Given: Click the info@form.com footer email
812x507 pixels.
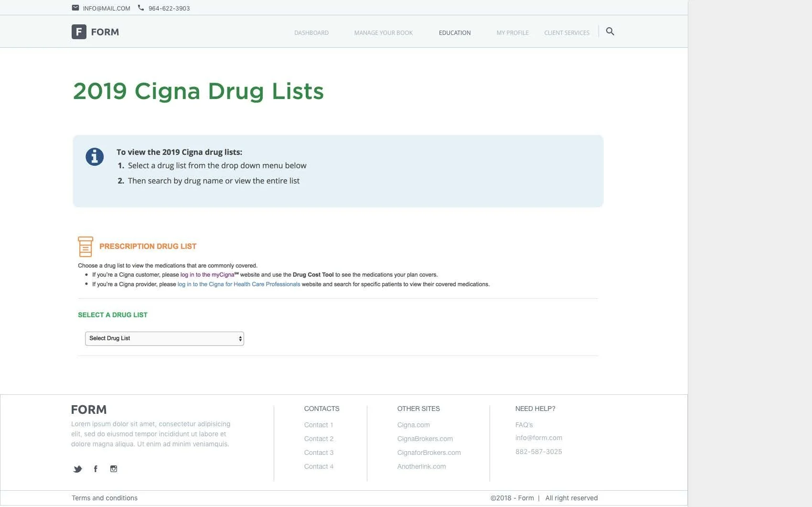Looking at the screenshot, I should (x=539, y=438).
